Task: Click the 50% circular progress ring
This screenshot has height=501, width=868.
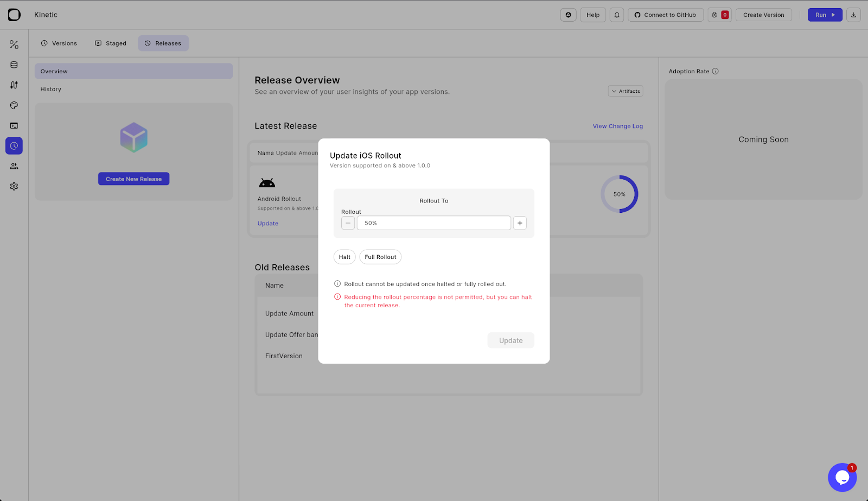Action: (619, 194)
